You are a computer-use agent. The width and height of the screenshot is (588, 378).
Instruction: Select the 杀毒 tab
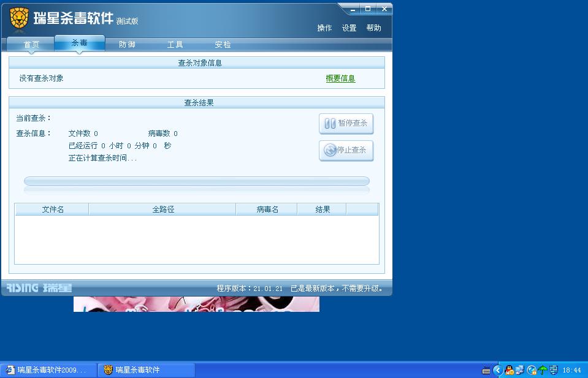[x=80, y=43]
